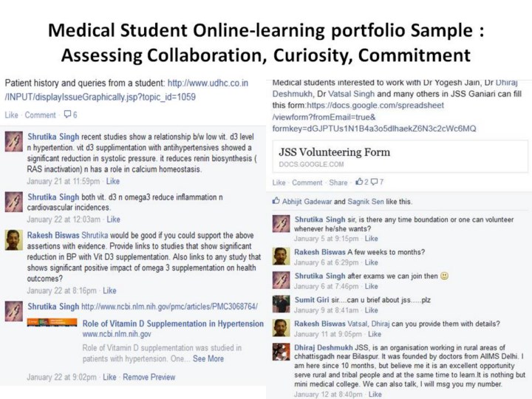Like Rakesh Biswas's January 22 8:16pm comment
This screenshot has height=399, width=532.
coord(109,290)
